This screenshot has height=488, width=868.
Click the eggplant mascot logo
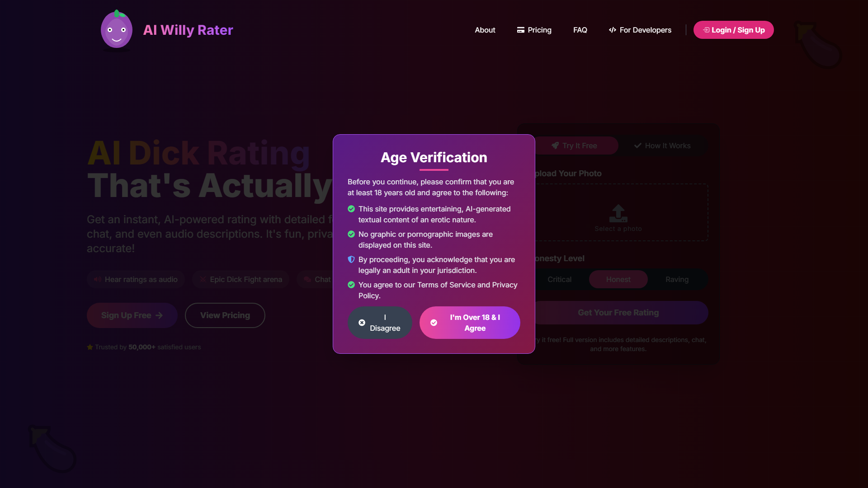(116, 29)
